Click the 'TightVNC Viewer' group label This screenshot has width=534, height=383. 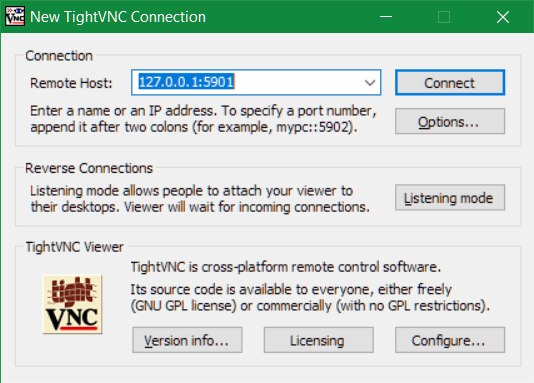pyautogui.click(x=75, y=247)
